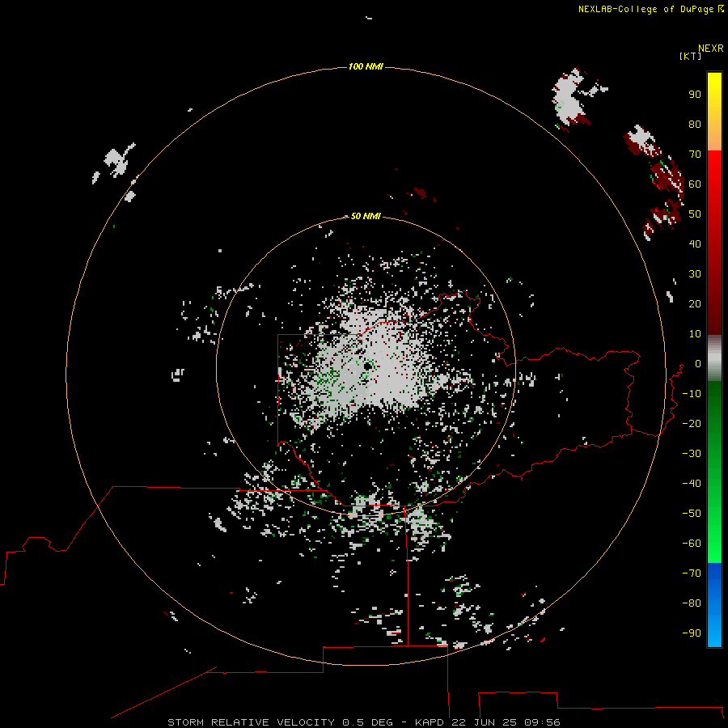
Task: Click the -30 knot scale label
Action: (692, 454)
